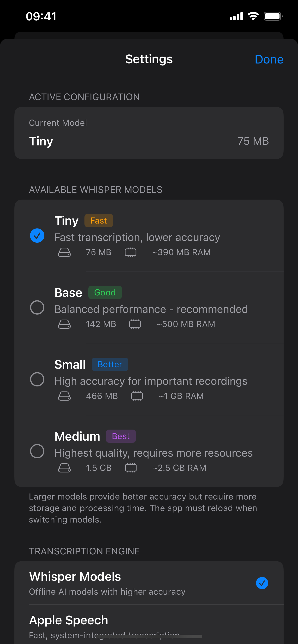298x644 pixels.
Task: Deselect the Tiny model checkmark
Action: click(x=37, y=235)
